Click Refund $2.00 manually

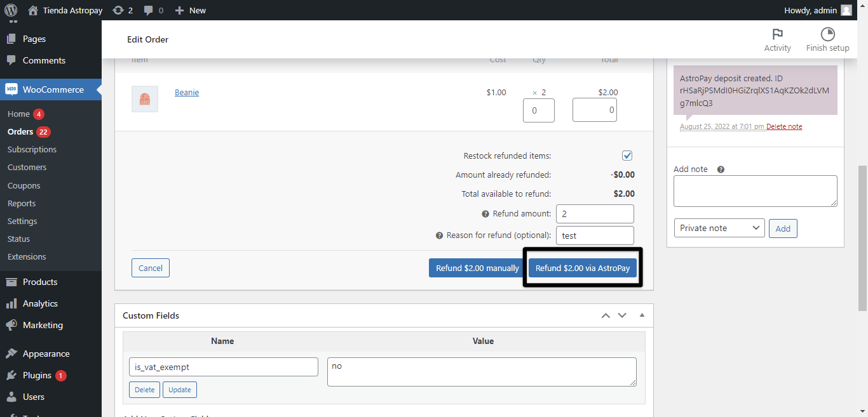(477, 268)
